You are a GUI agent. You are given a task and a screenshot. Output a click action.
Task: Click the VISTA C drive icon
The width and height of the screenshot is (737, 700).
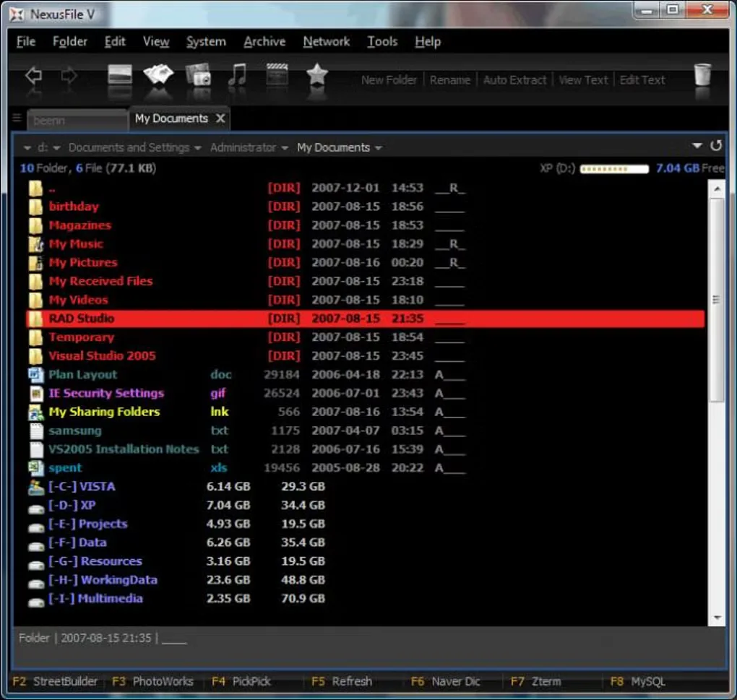tap(35, 487)
